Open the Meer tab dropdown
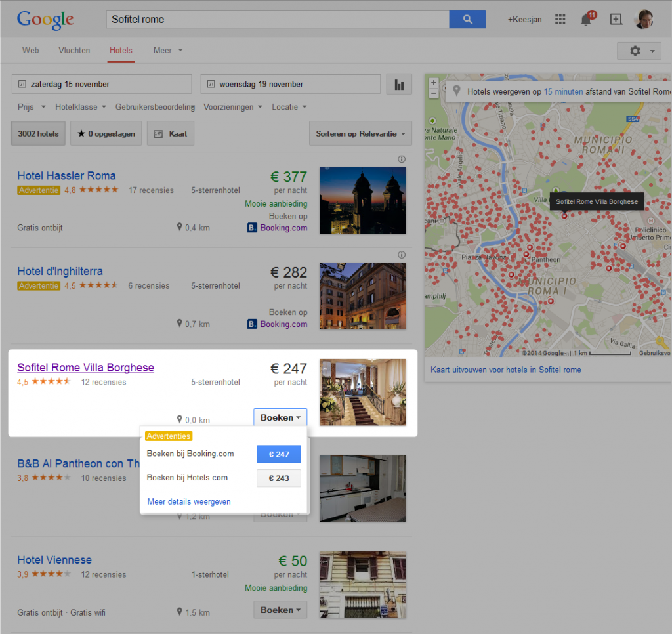672x634 pixels. (168, 50)
